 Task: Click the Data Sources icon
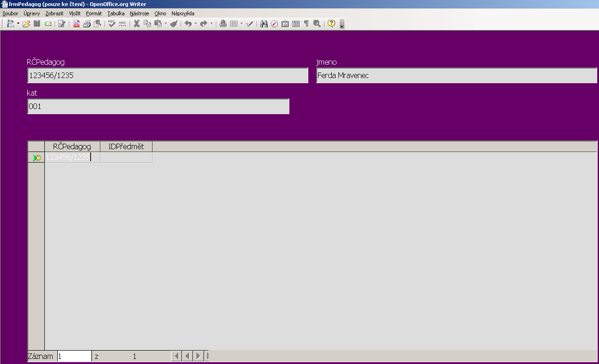tap(296, 24)
